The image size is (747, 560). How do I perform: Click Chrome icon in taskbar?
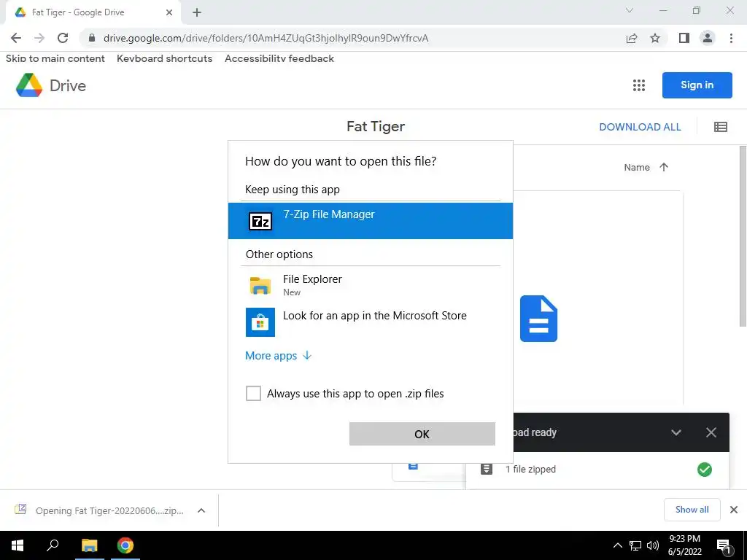click(125, 545)
